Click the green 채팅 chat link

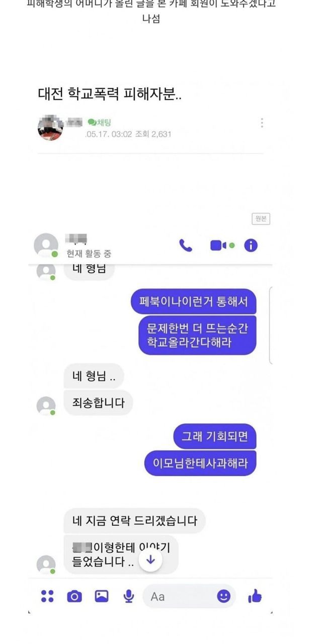[x=100, y=122]
